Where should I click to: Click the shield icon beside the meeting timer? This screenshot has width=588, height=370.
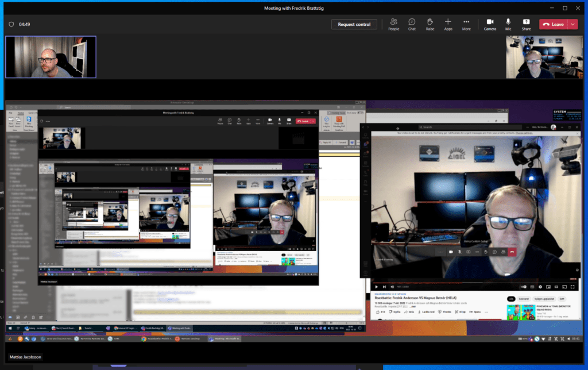coord(11,25)
